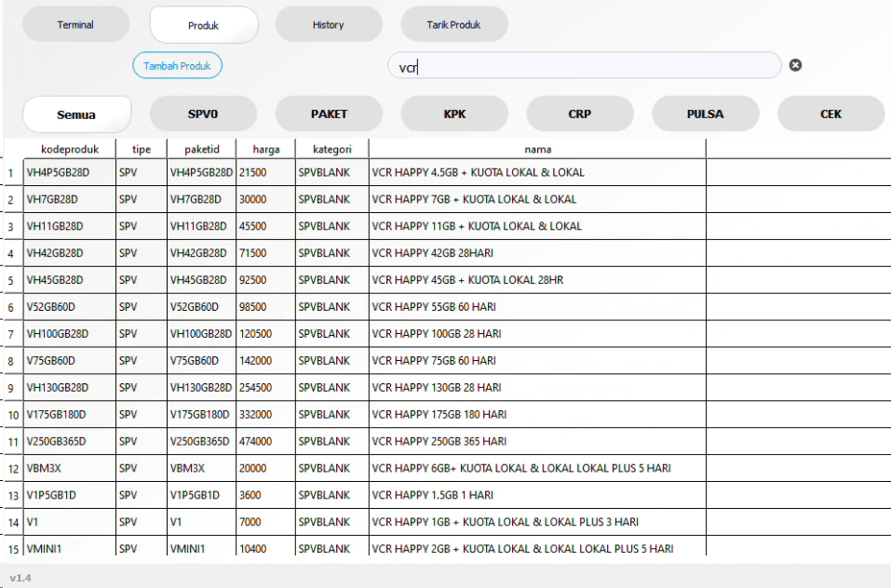Select product VH4P5GB28D in row 1
The height and width of the screenshot is (588, 891).
[71, 172]
